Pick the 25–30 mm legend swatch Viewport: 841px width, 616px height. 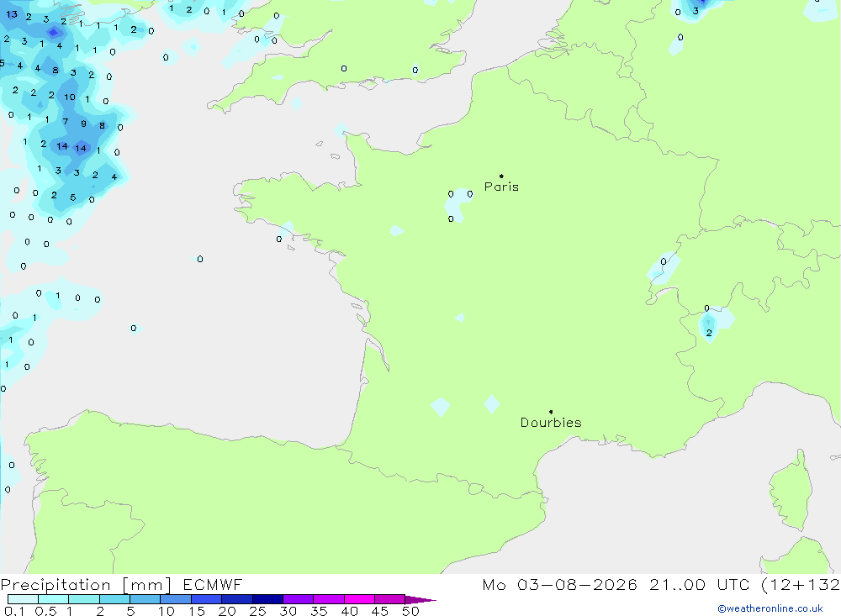(x=267, y=599)
